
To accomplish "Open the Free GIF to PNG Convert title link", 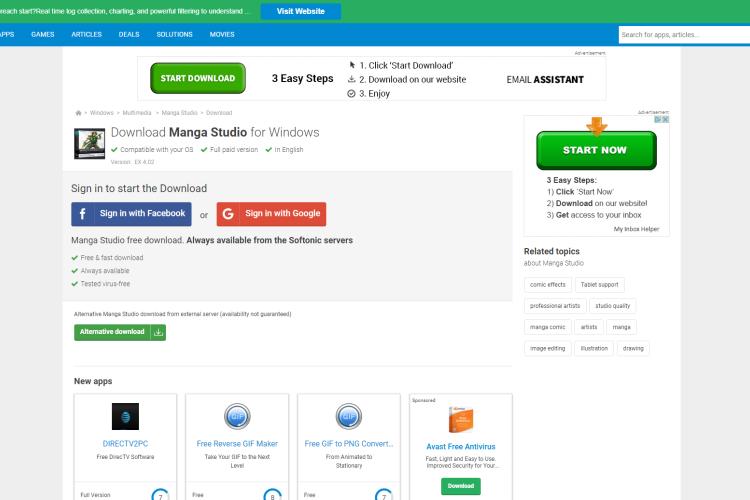I will pyautogui.click(x=349, y=444).
